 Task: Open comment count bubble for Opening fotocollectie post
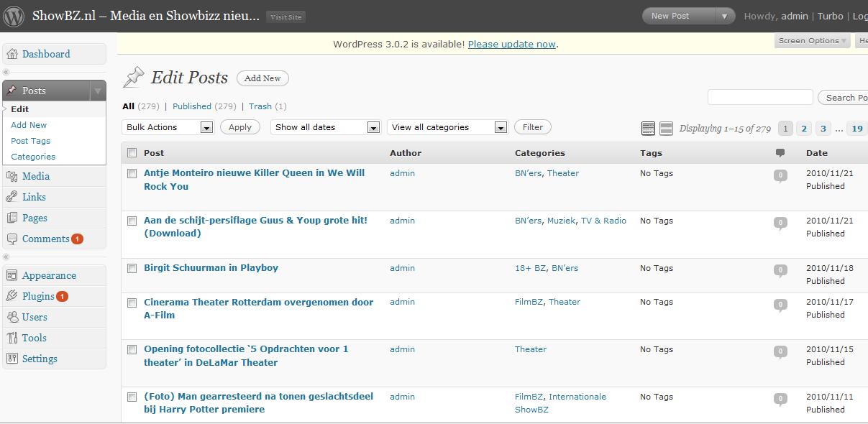[780, 352]
